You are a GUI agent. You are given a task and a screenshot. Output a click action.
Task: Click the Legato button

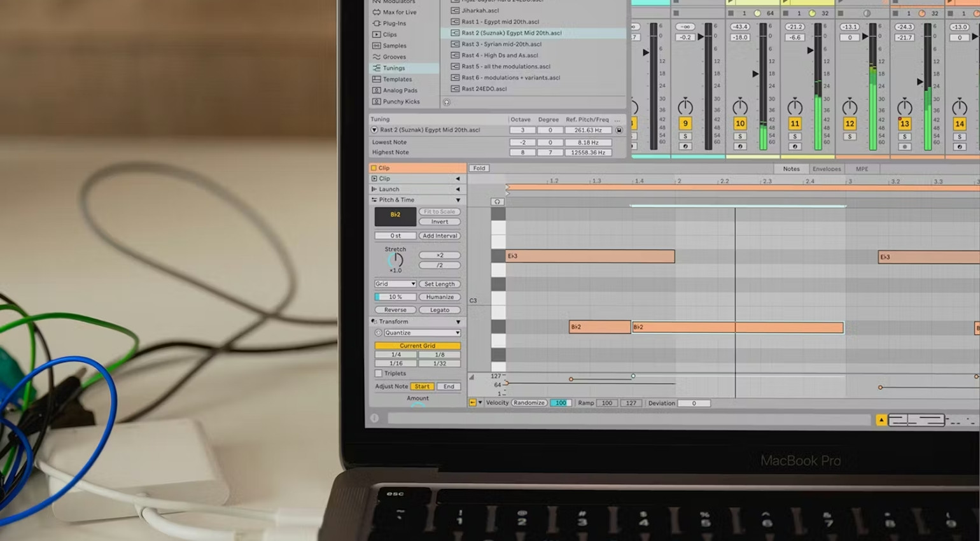point(440,310)
